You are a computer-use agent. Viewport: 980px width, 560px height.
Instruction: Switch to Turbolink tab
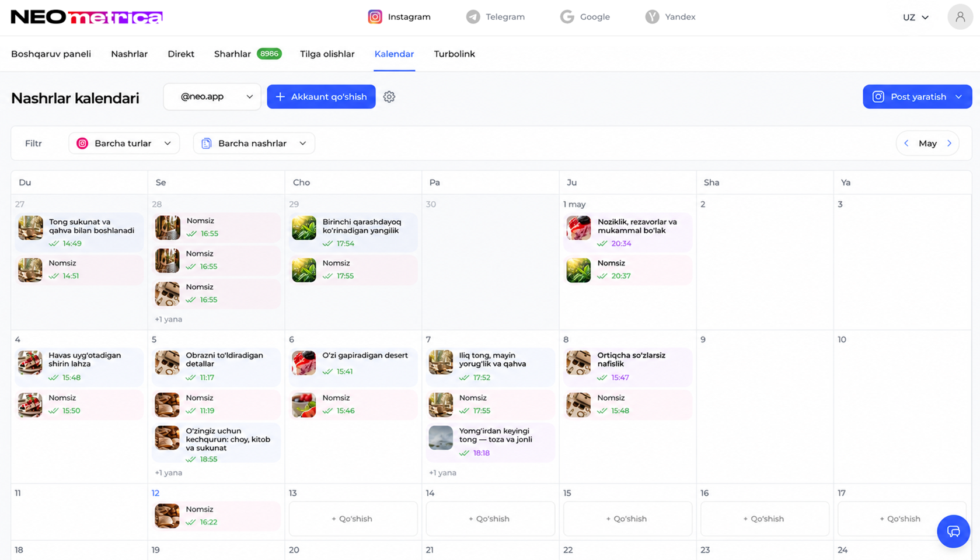coord(454,54)
